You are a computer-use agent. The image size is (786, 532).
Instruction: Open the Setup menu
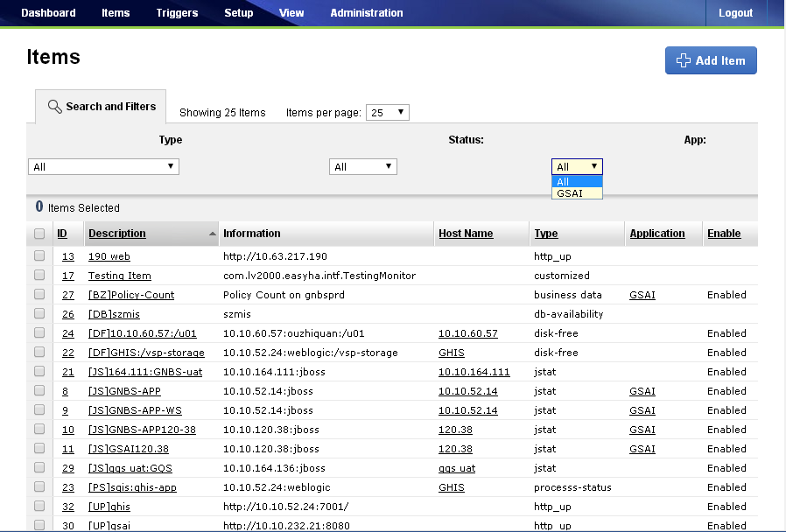(239, 13)
